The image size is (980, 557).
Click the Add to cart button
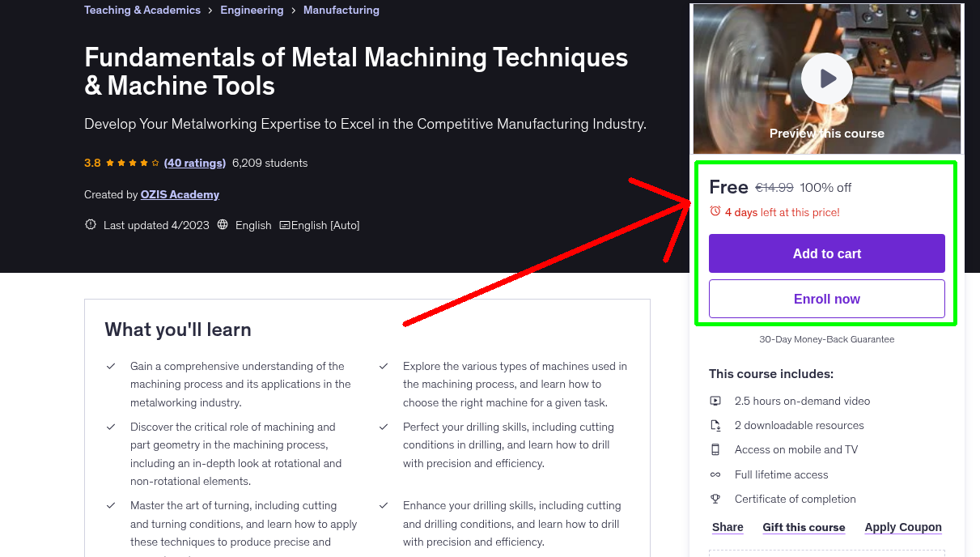[x=826, y=253]
